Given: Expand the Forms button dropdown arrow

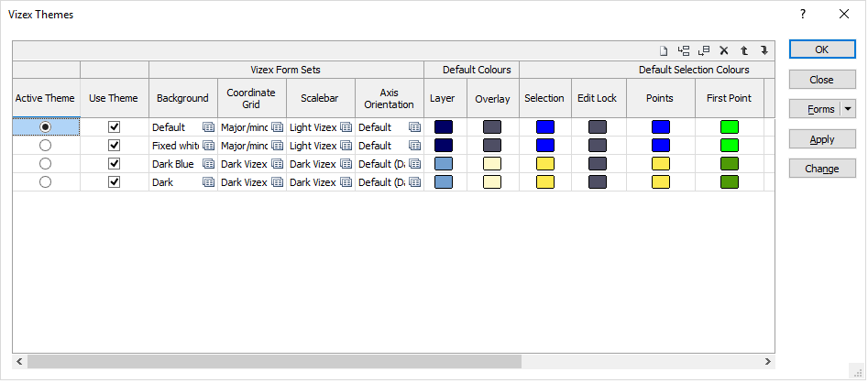Looking at the screenshot, I should pos(848,109).
